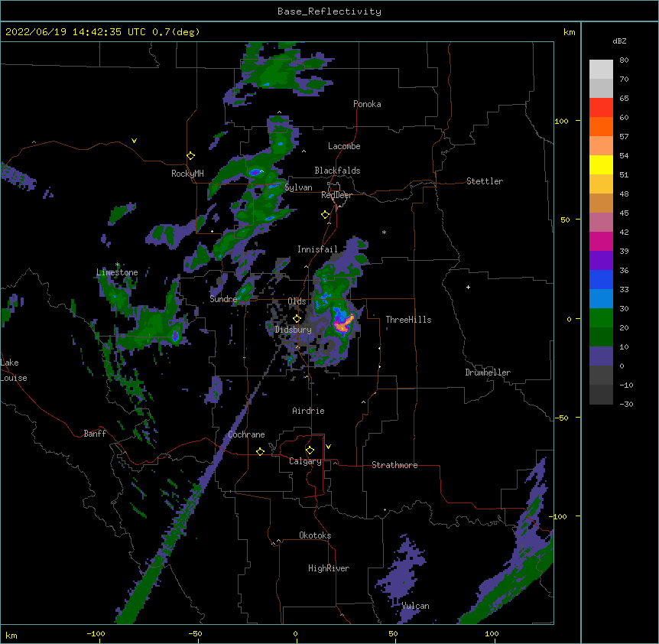Screen dimensions: 659x644
Task: Click the Calgary label
Action: [305, 461]
